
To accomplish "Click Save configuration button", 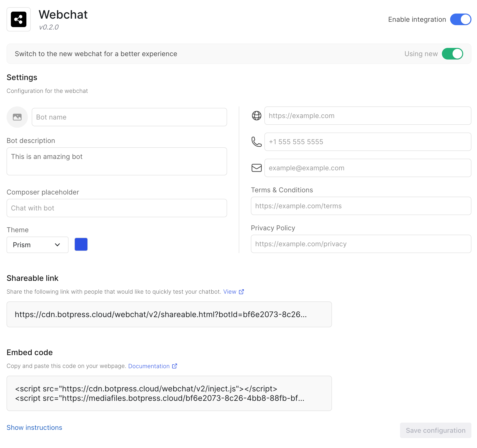I will point(436,430).
